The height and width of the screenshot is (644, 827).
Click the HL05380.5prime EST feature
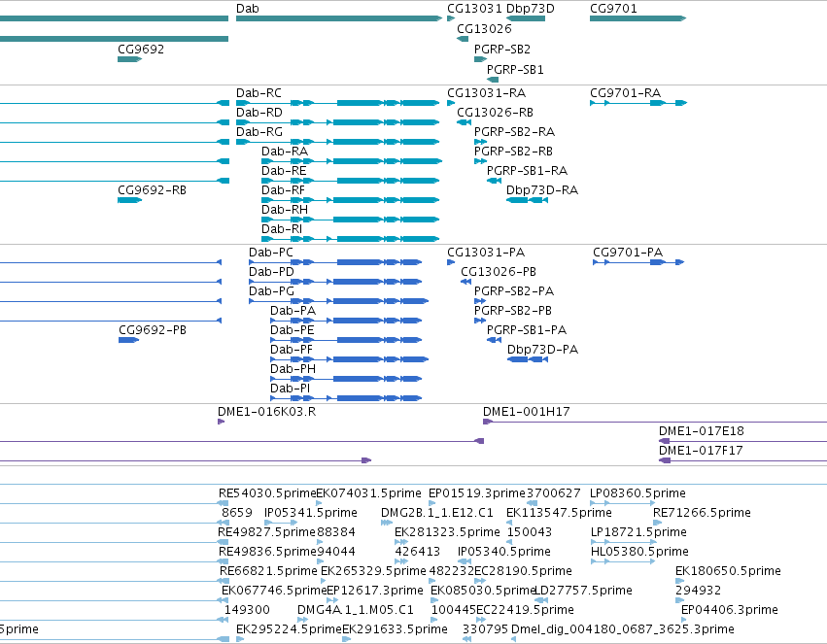(623, 561)
